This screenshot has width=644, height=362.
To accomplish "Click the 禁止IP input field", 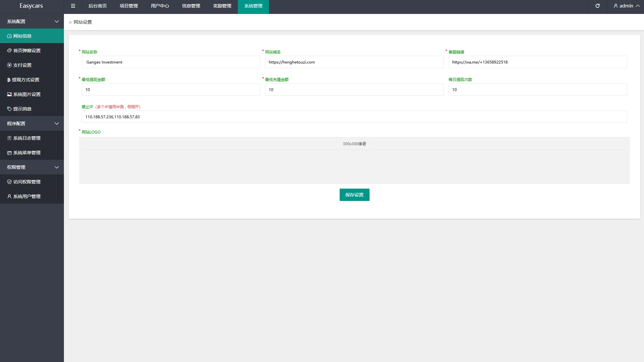I will click(354, 117).
